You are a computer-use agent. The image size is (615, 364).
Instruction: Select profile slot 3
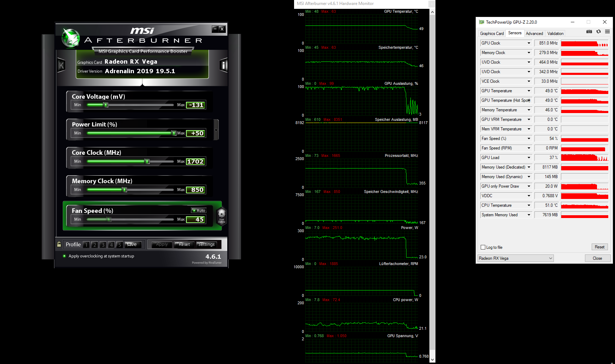click(103, 245)
